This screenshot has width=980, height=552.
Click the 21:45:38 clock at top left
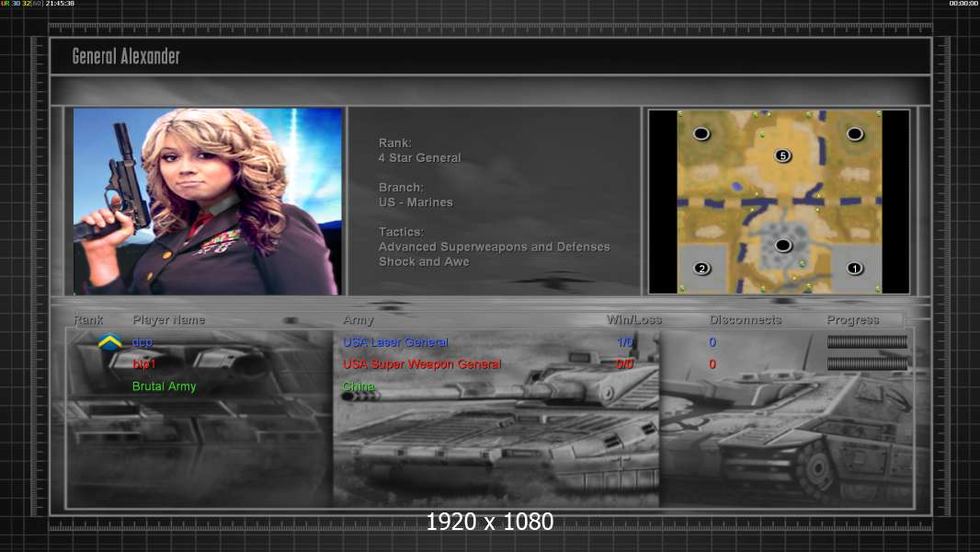point(60,3)
